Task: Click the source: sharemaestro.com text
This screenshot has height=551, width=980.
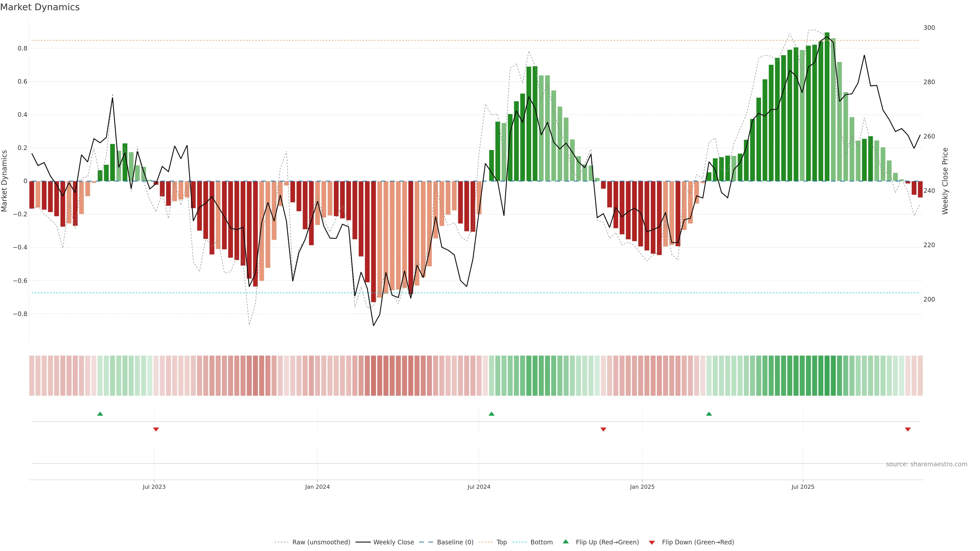Action: click(x=926, y=464)
